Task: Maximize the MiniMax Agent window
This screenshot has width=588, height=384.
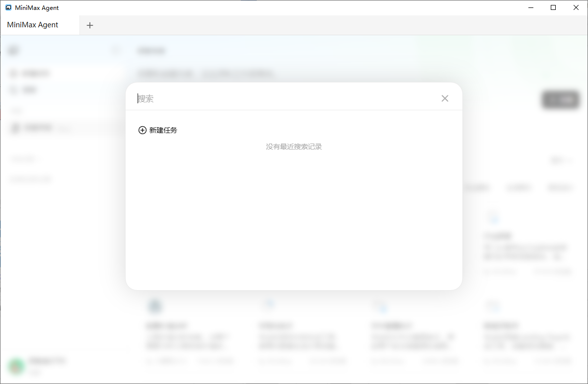Action: tap(553, 7)
